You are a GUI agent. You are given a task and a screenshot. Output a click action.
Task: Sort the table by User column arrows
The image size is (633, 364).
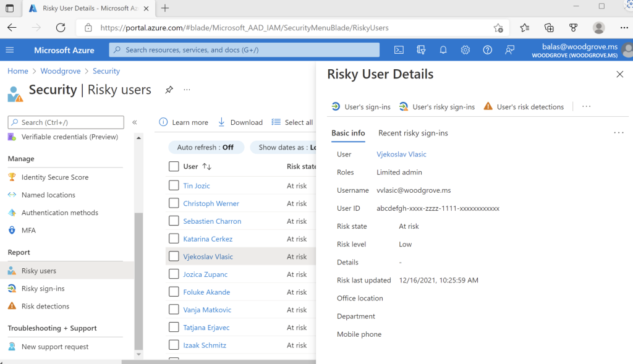coord(206,166)
